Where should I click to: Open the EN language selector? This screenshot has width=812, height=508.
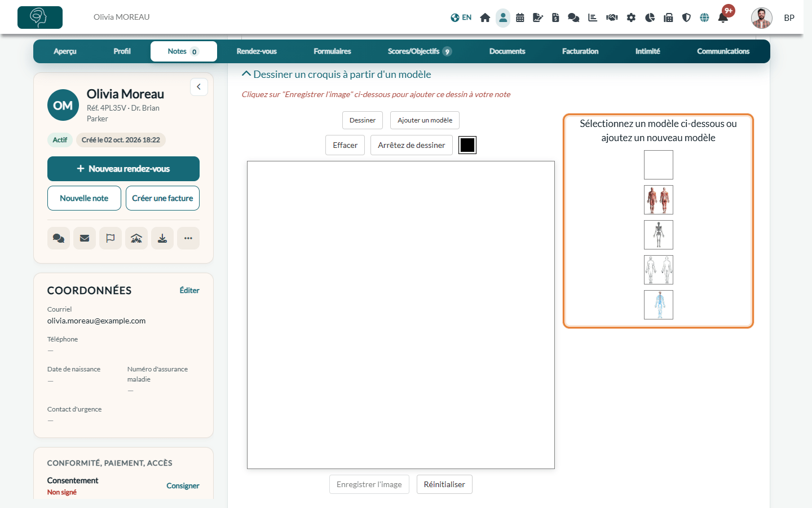pyautogui.click(x=461, y=17)
